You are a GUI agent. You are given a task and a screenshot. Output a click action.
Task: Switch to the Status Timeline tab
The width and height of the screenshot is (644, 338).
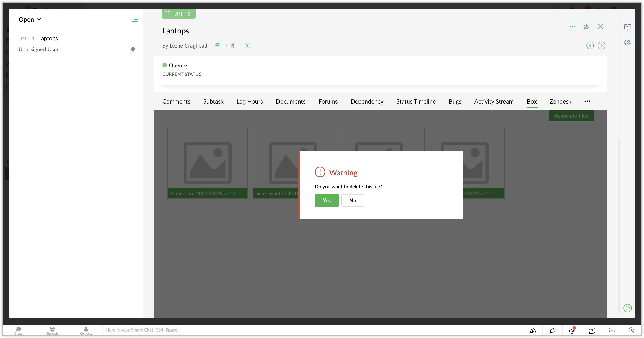click(x=416, y=101)
